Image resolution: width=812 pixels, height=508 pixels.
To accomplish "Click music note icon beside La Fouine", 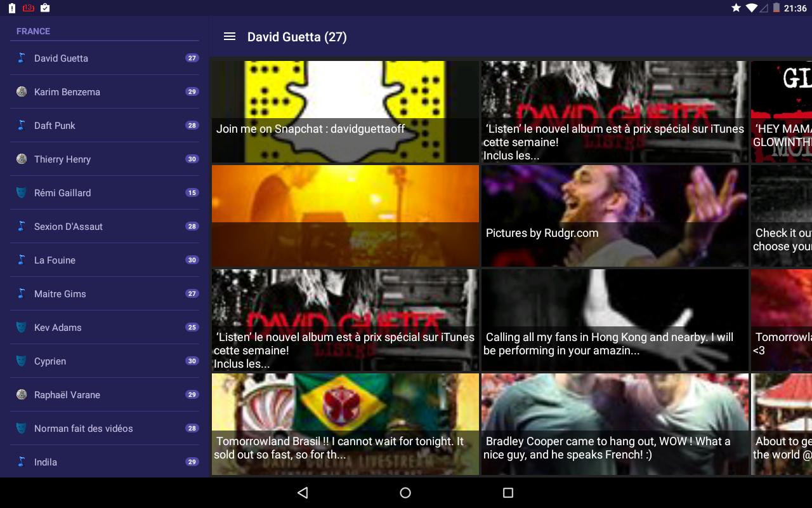I will click(x=21, y=260).
